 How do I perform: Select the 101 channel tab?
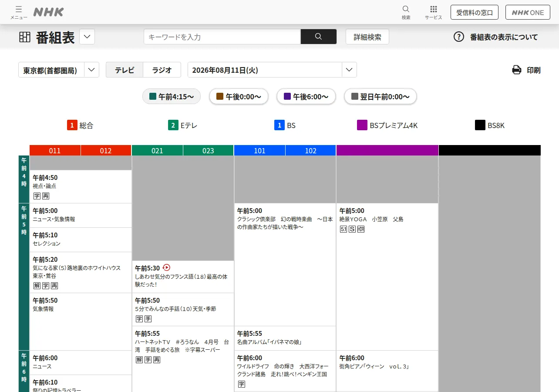click(x=259, y=150)
